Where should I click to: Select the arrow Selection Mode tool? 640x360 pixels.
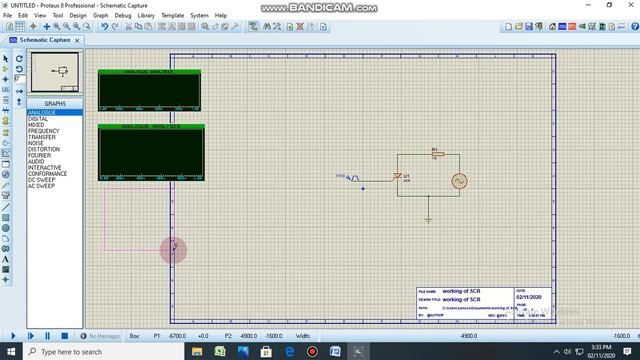pyautogui.click(x=5, y=59)
